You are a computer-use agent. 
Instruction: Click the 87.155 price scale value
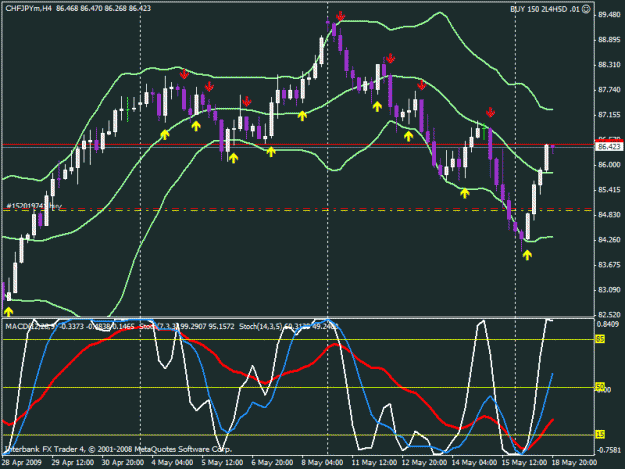pyautogui.click(x=609, y=115)
